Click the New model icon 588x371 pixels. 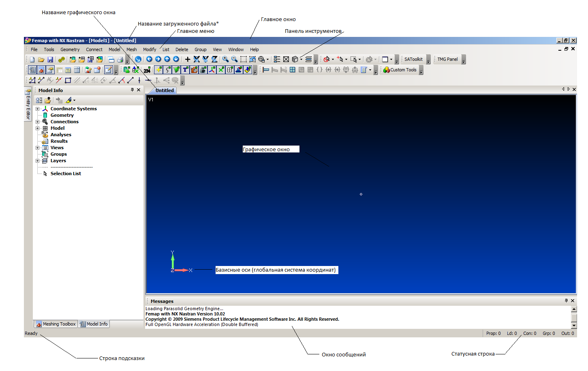coord(32,59)
